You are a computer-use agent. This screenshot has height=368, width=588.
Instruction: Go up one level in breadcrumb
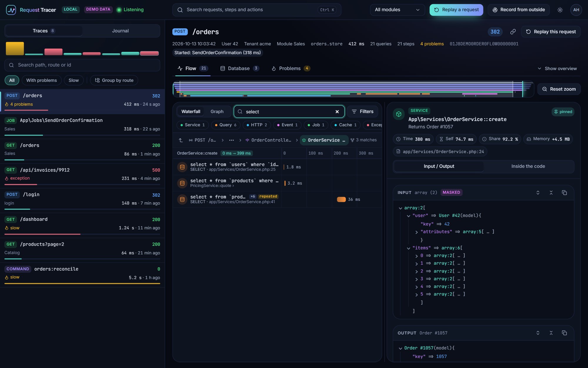[x=181, y=140]
